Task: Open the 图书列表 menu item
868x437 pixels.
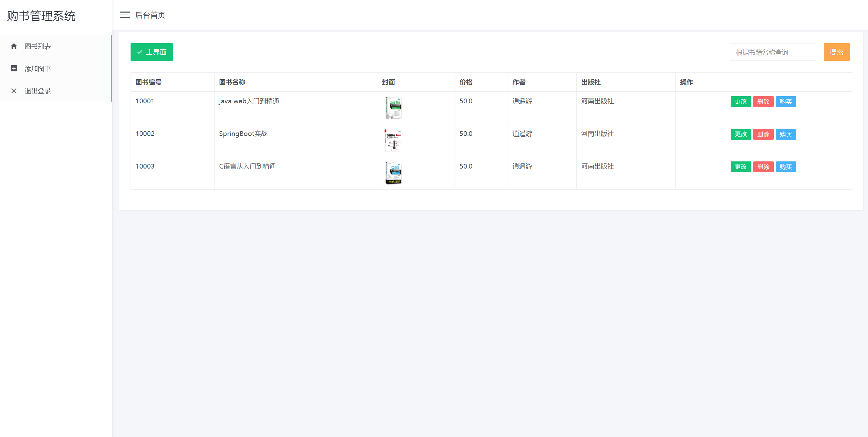Action: pos(38,46)
